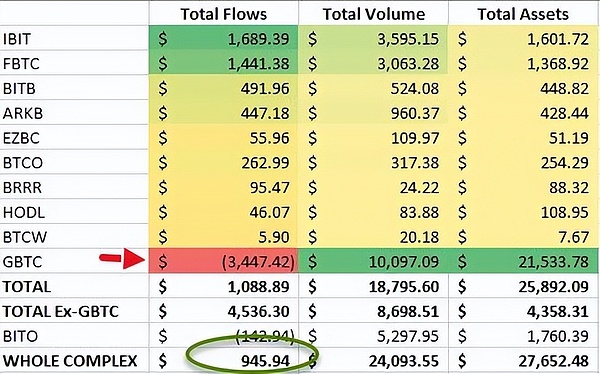Select IBIT flows value 1,689.39
600x374 pixels.
(x=258, y=39)
